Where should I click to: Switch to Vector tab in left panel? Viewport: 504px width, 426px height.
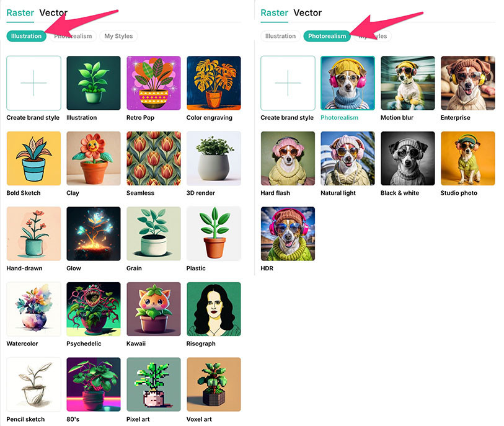pos(53,13)
